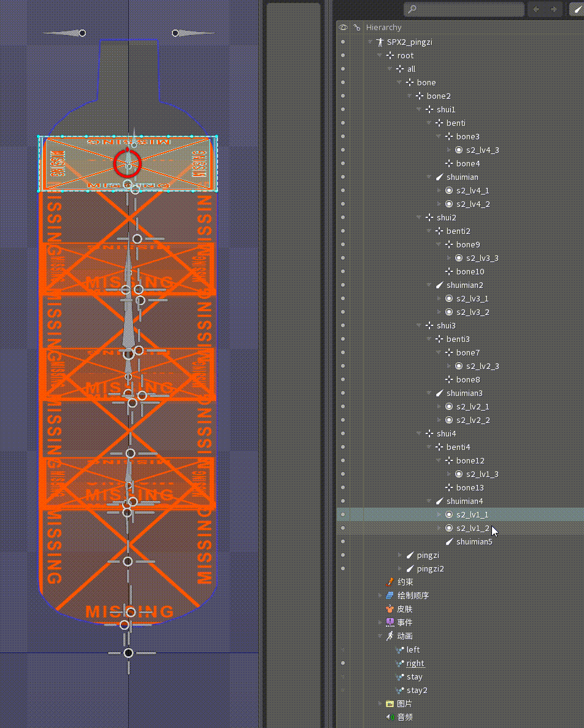The width and height of the screenshot is (584, 728).
Task: Click the 动画 animations running-man icon
Action: pos(390,636)
